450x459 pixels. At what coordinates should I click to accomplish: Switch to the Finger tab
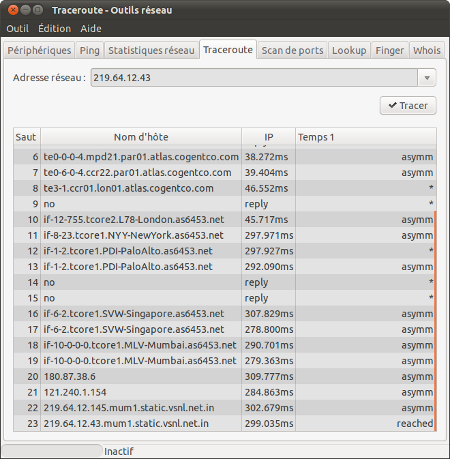389,50
